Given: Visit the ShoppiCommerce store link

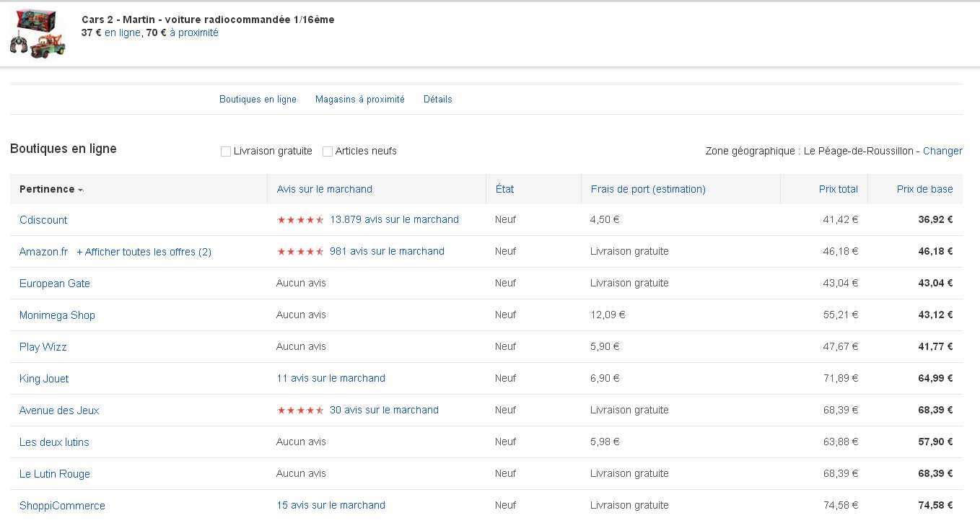Looking at the screenshot, I should coord(62,506).
